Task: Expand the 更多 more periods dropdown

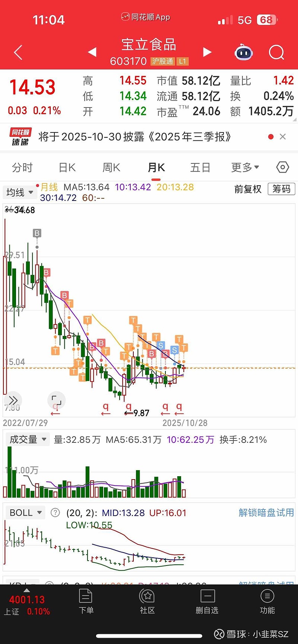Action: tap(245, 167)
